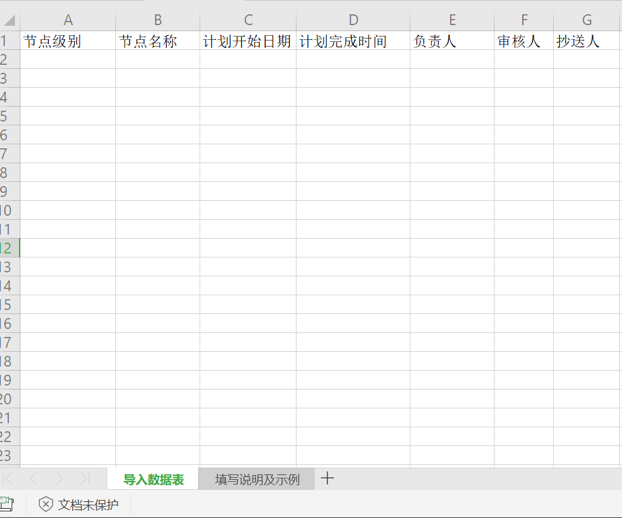The image size is (622, 518).
Task: Go to first sheet navigation arrow
Action: coord(8,479)
